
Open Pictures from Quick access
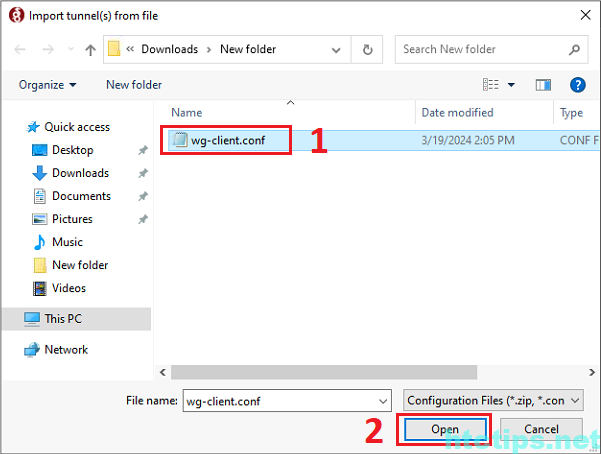[72, 219]
